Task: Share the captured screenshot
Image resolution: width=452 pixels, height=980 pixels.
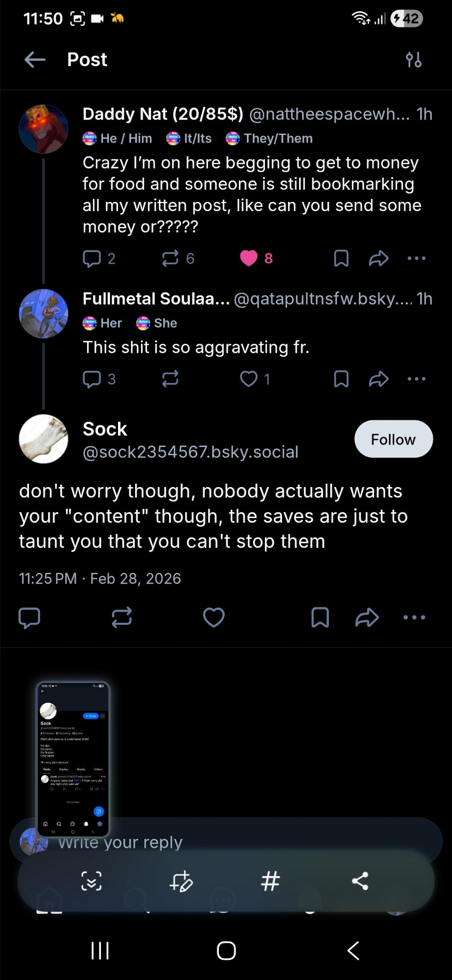Action: click(x=360, y=881)
